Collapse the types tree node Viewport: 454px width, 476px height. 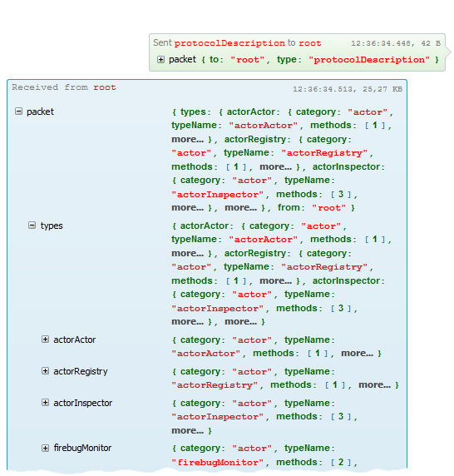pyautogui.click(x=32, y=226)
